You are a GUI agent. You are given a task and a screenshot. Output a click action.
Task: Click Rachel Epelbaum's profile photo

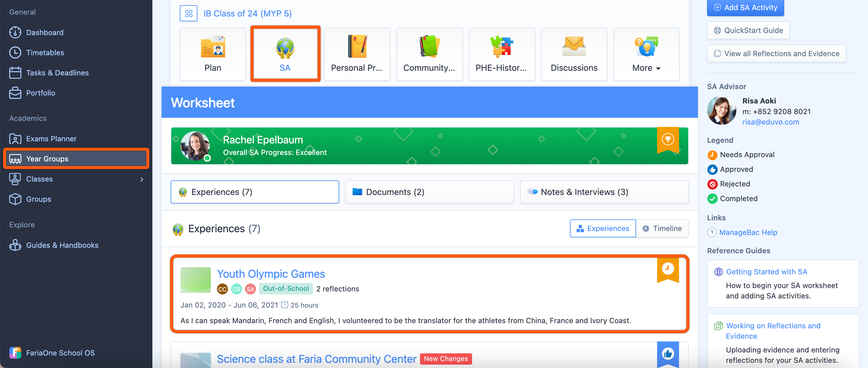(195, 146)
